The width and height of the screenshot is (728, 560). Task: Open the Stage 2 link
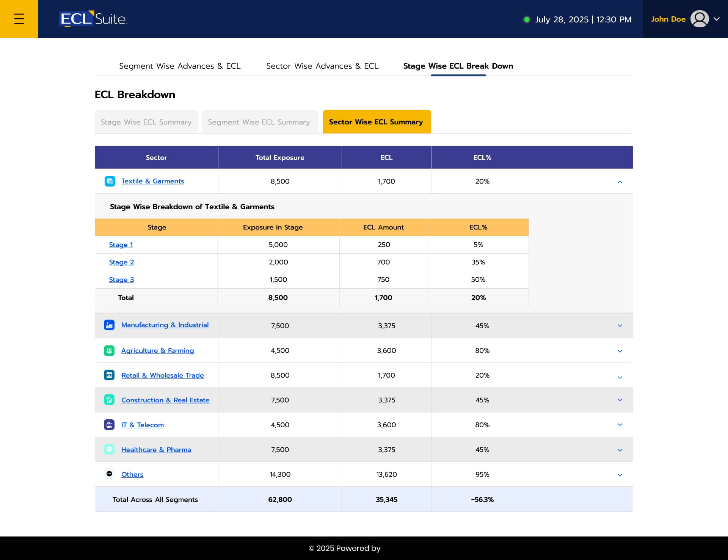(121, 262)
